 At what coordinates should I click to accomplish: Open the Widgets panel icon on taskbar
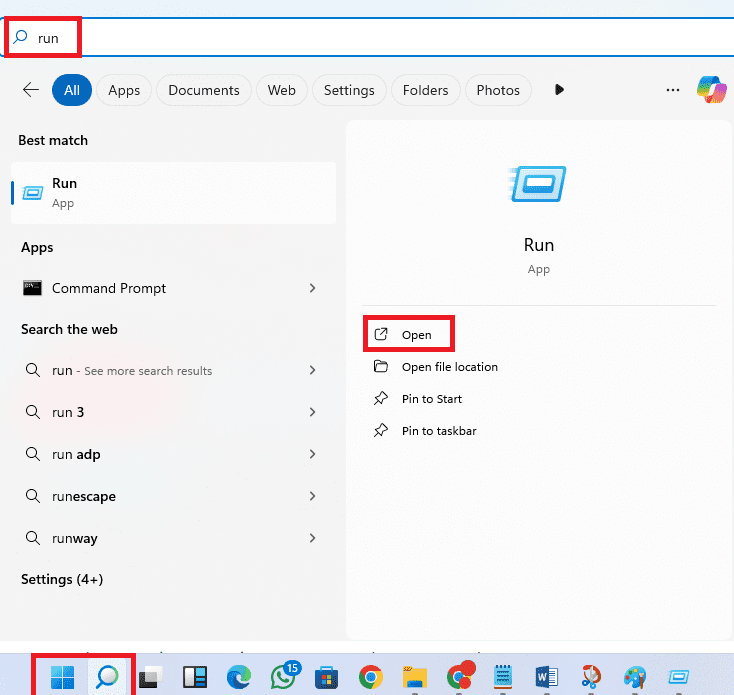point(195,677)
